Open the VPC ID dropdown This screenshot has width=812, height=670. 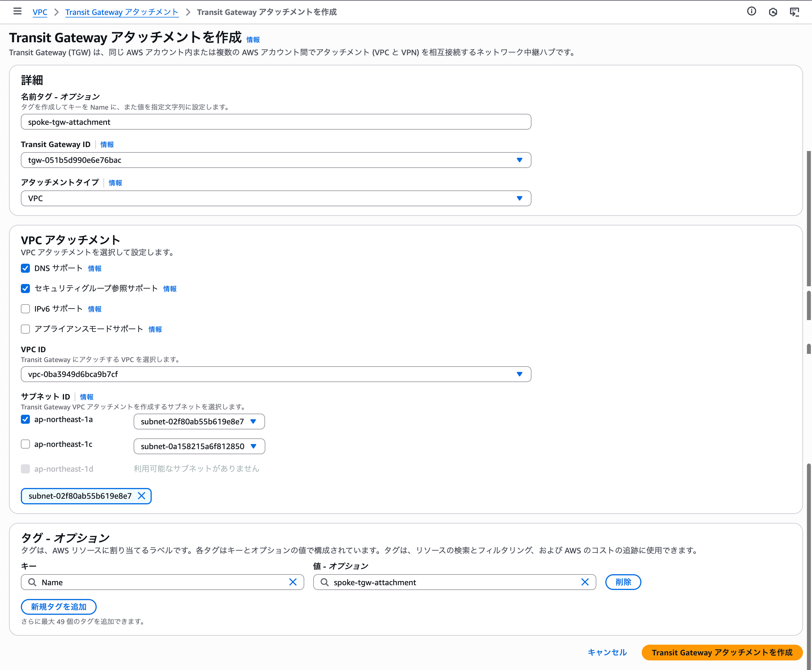pos(276,374)
